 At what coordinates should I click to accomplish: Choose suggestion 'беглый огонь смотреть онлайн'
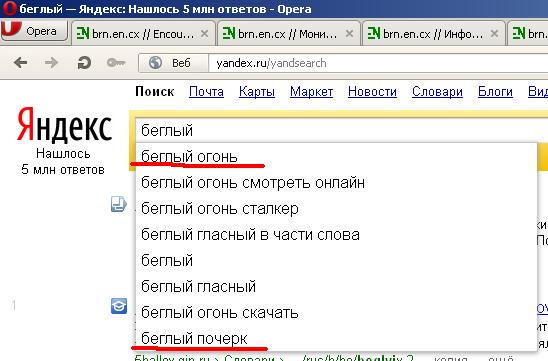coord(336,182)
